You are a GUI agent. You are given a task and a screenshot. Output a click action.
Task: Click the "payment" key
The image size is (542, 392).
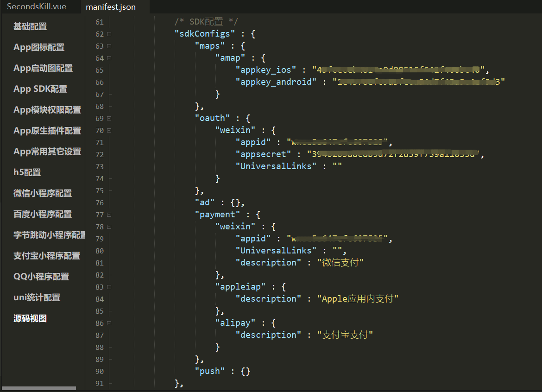click(x=217, y=215)
